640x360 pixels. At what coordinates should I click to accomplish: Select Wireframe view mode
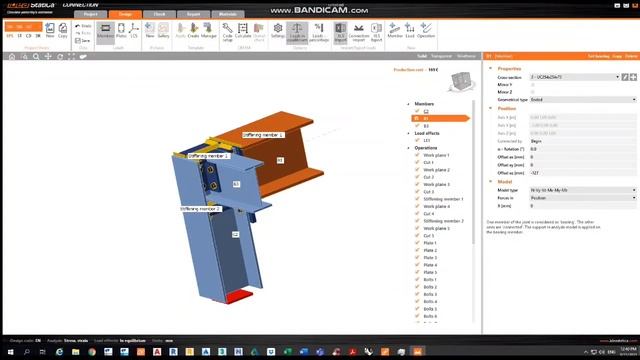pos(466,56)
